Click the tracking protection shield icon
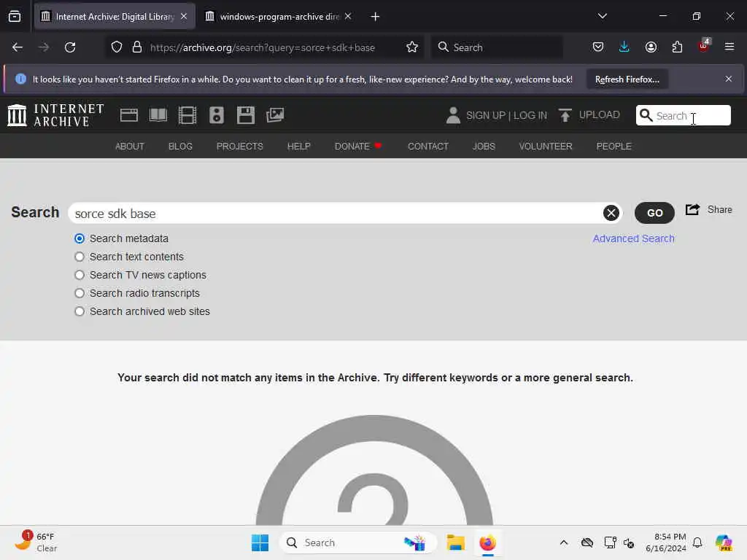Screen dimensions: 747x560 pos(117,47)
